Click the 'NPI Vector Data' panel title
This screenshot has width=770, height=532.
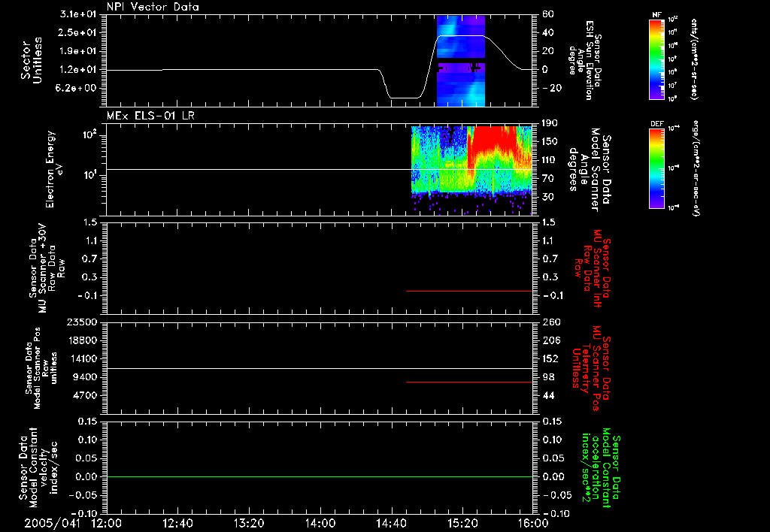coord(153,7)
